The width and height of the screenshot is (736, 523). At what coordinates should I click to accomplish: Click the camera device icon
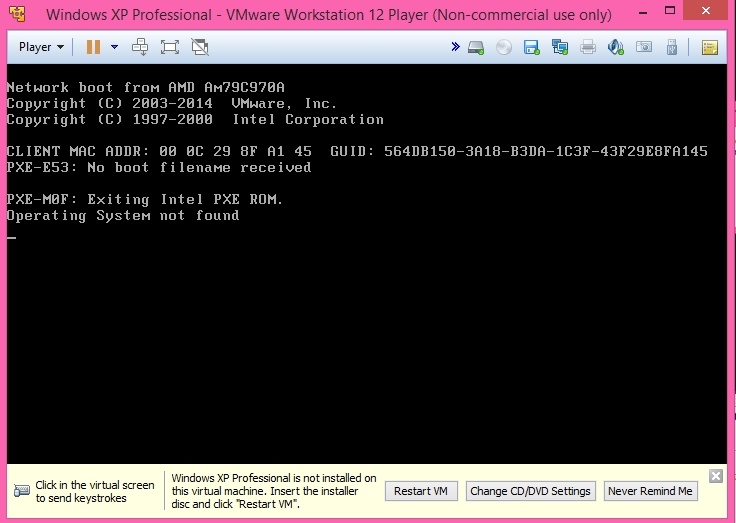click(644, 47)
